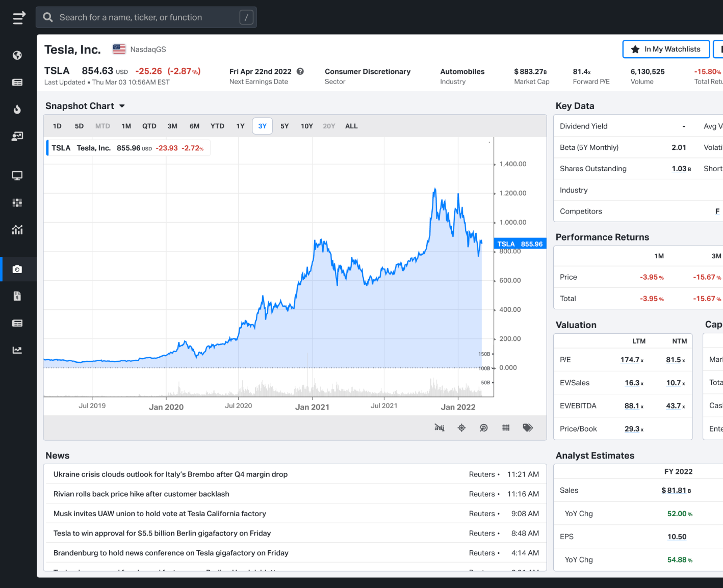This screenshot has height=588, width=723.
Task: Click the $883.27B Market Cap value
Action: coord(530,71)
